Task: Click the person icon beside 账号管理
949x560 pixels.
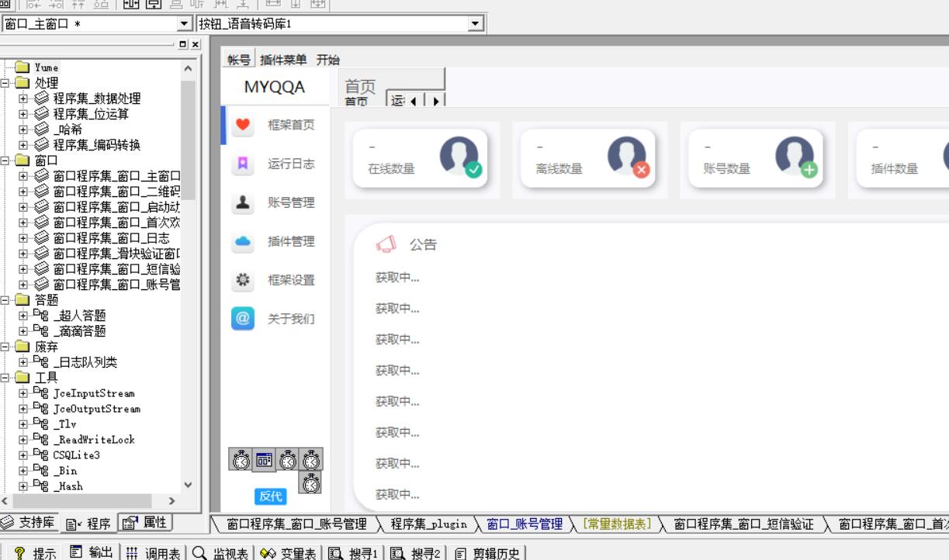Action: click(x=243, y=202)
